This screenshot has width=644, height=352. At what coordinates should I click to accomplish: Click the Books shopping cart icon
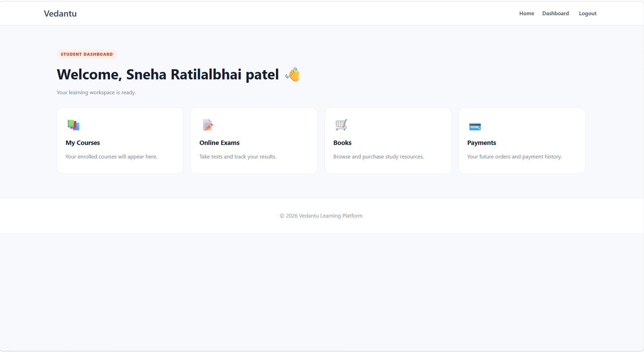[341, 125]
